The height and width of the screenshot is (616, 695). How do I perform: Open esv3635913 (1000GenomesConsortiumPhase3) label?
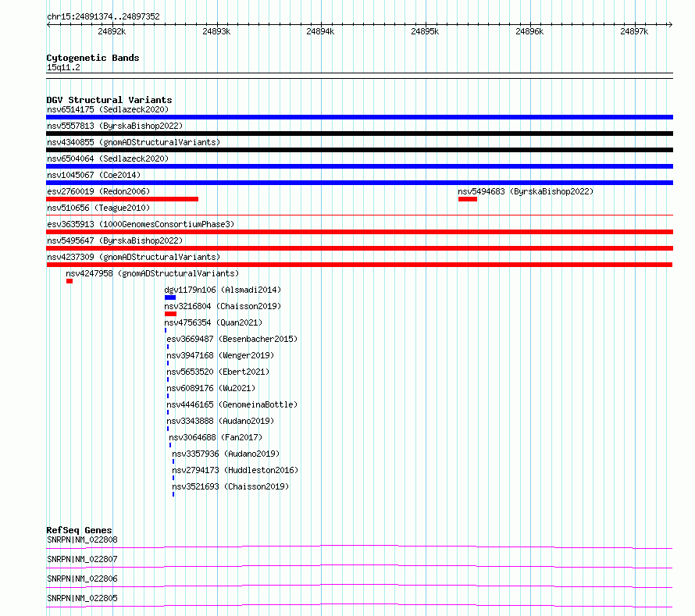click(141, 224)
